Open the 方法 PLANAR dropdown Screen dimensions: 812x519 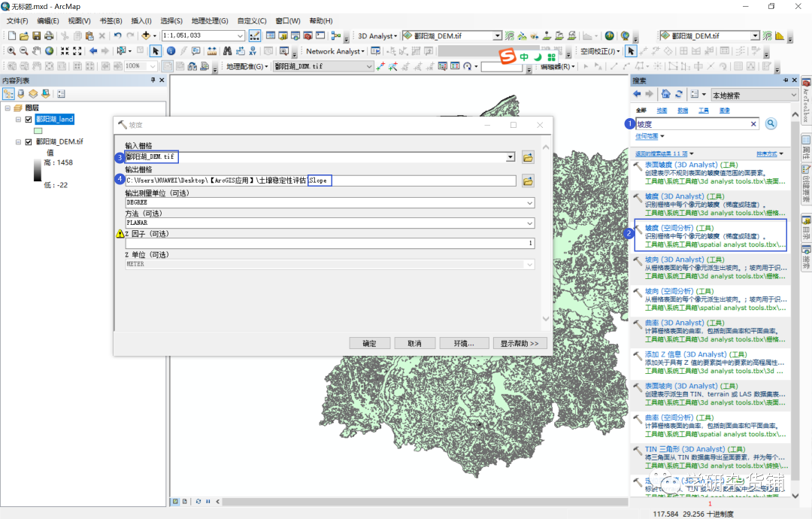[530, 223]
